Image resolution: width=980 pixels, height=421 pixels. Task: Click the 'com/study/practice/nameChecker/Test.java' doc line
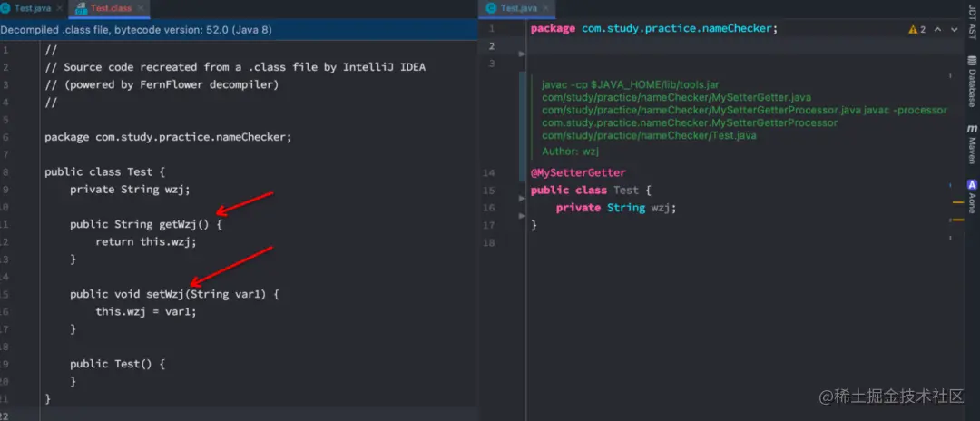click(649, 135)
